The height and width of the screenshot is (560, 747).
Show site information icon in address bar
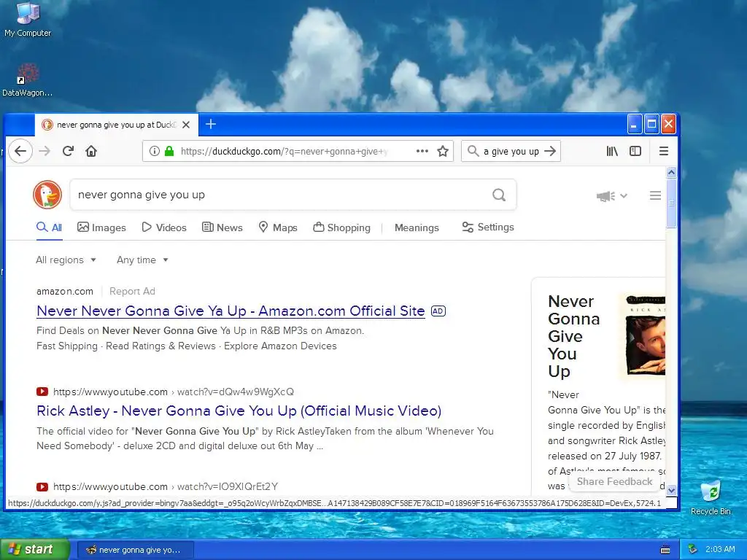[x=155, y=152]
